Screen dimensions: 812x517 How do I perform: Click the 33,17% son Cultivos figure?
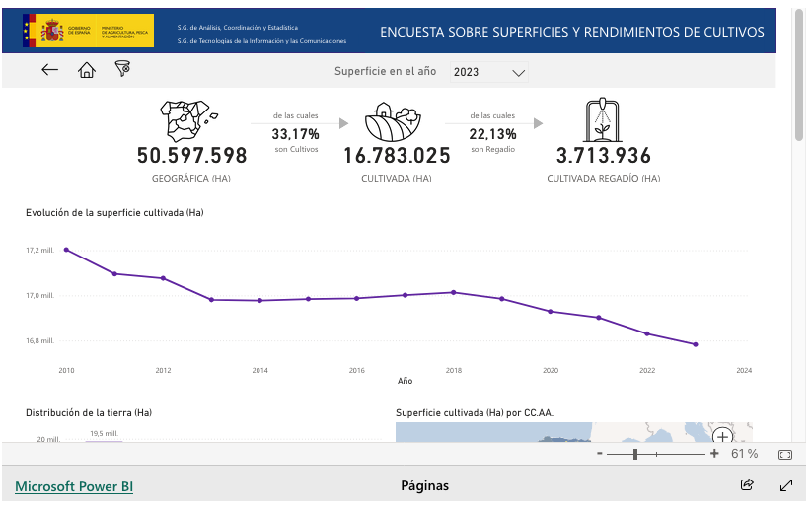coord(296,134)
